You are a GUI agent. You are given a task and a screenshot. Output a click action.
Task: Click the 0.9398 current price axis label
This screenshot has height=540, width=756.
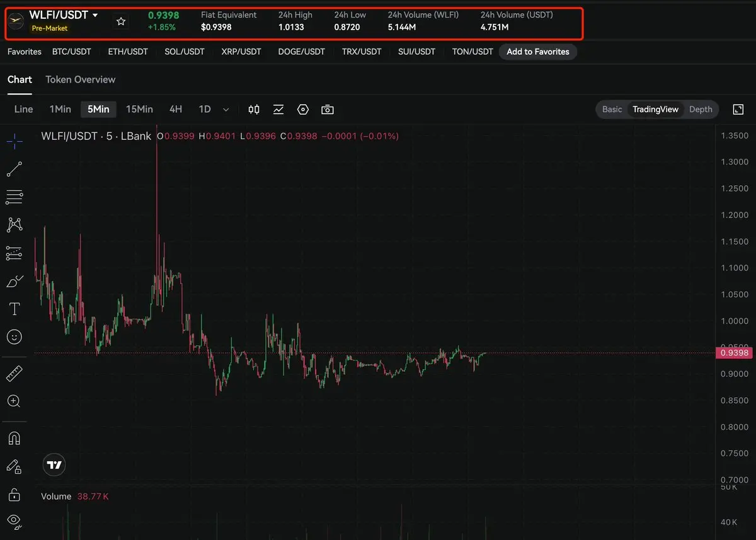click(733, 353)
